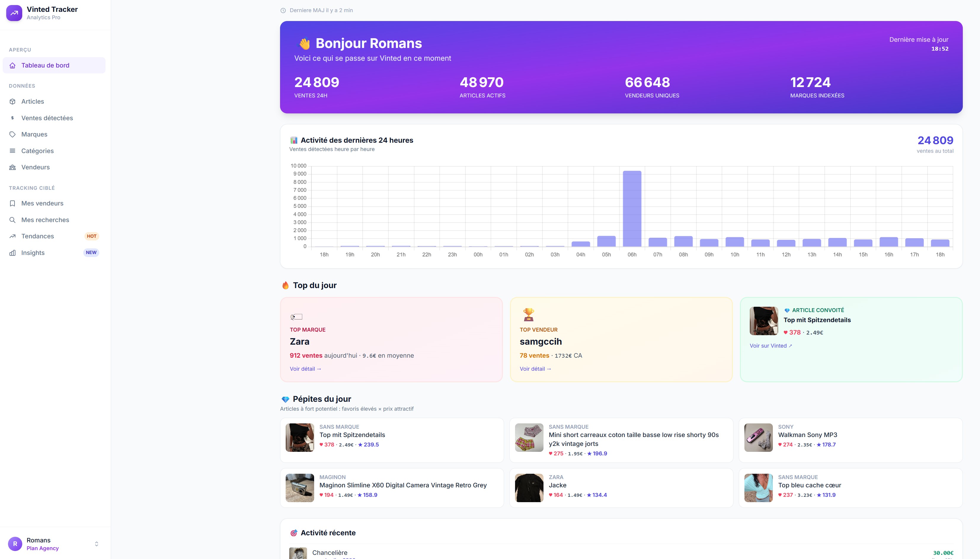Open the Marques section

pyautogui.click(x=54, y=134)
